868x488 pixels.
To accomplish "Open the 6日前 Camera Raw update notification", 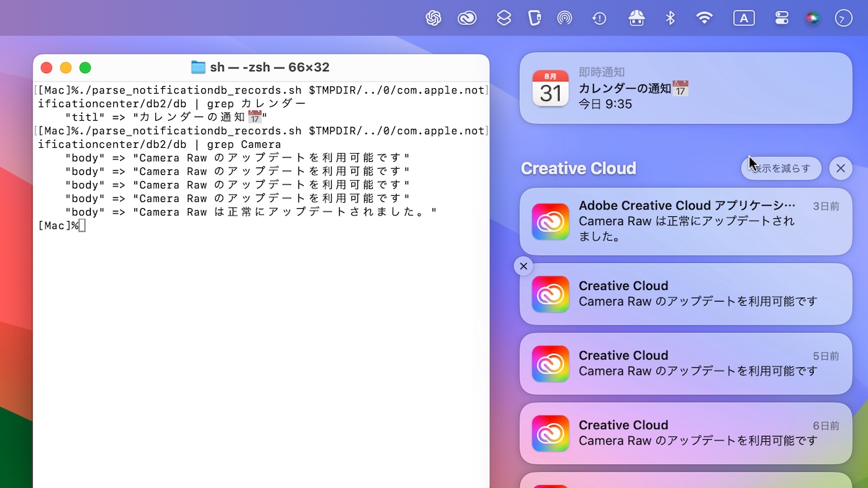I will point(686,434).
